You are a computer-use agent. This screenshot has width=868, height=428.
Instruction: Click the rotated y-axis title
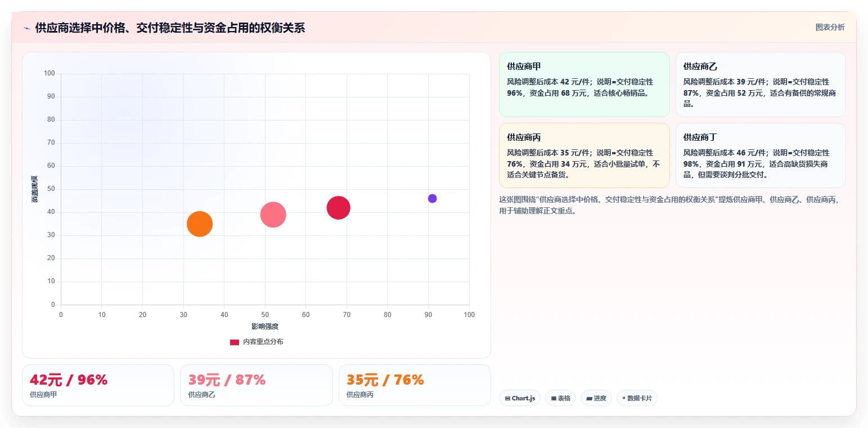[35, 189]
